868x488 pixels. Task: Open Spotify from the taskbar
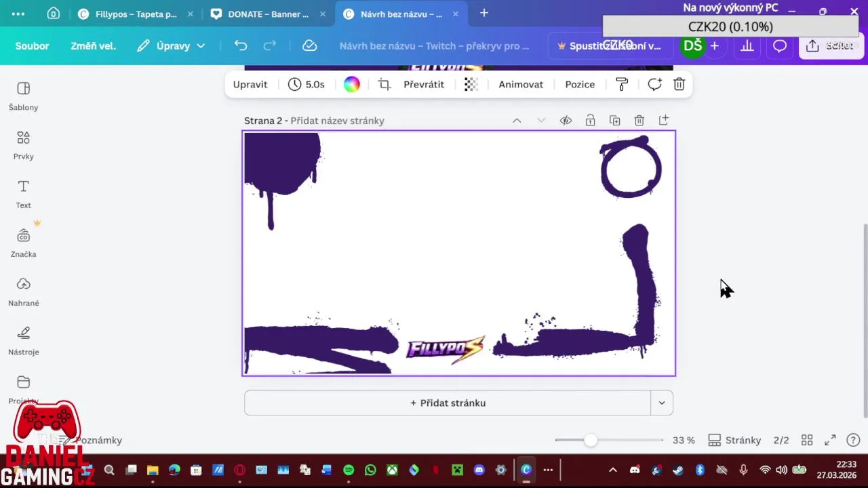[x=349, y=470]
